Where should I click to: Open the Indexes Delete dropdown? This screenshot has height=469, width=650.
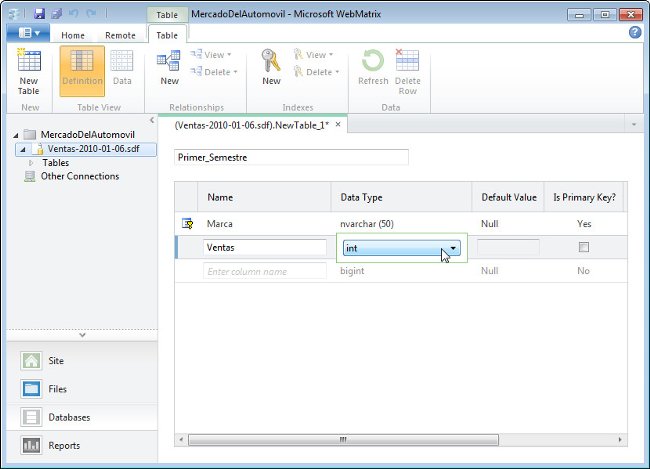pyautogui.click(x=317, y=72)
